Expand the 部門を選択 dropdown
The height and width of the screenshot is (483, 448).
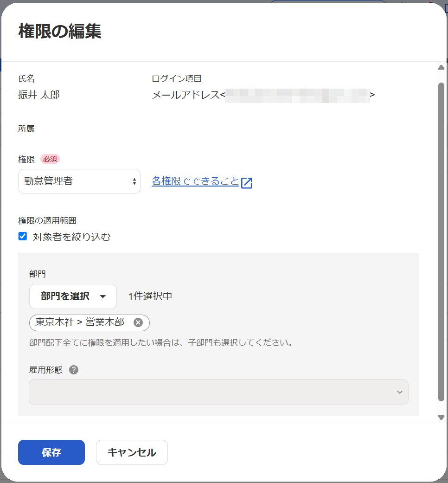click(x=73, y=296)
